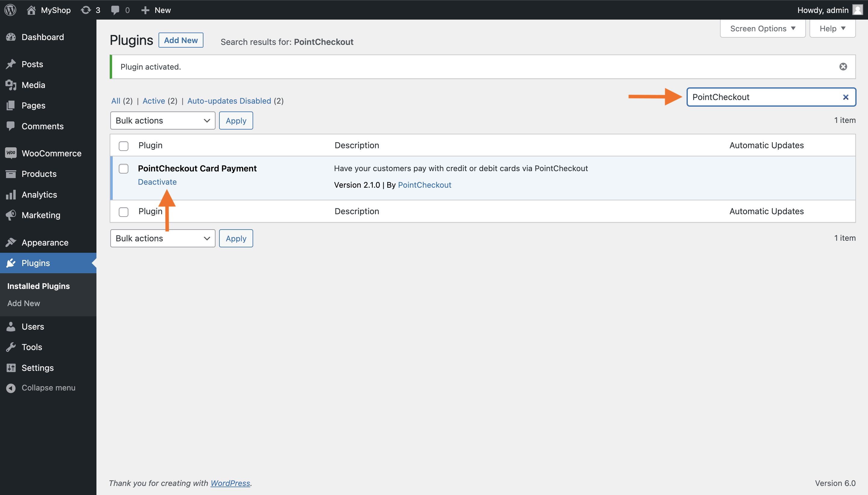Screen dimensions: 868x495
Task: Tick the select-all checkbox in table footer
Action: coord(123,212)
